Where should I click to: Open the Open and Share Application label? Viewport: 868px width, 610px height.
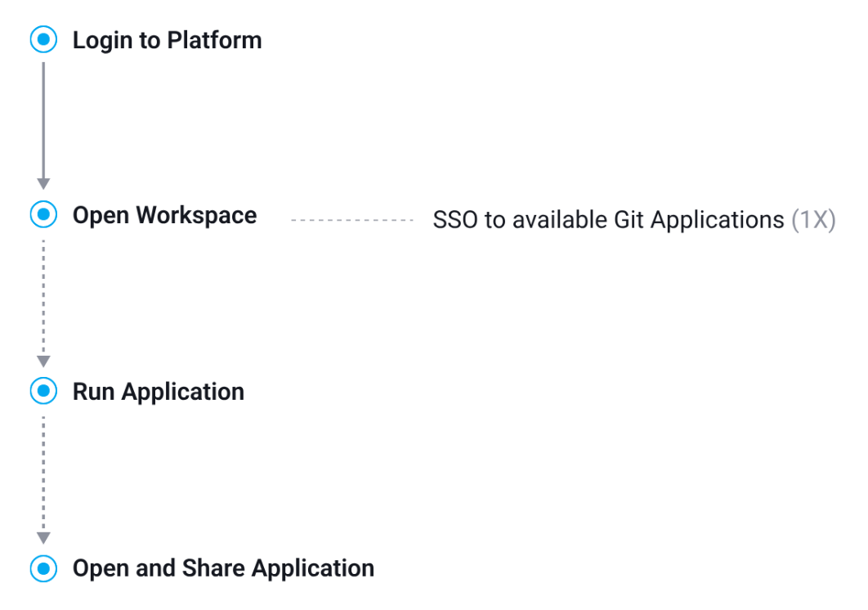(x=223, y=568)
